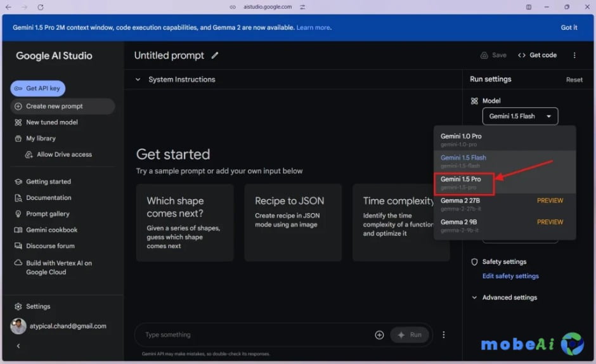Click the browser back arrow
The height and width of the screenshot is (364, 596).
coord(9,7)
